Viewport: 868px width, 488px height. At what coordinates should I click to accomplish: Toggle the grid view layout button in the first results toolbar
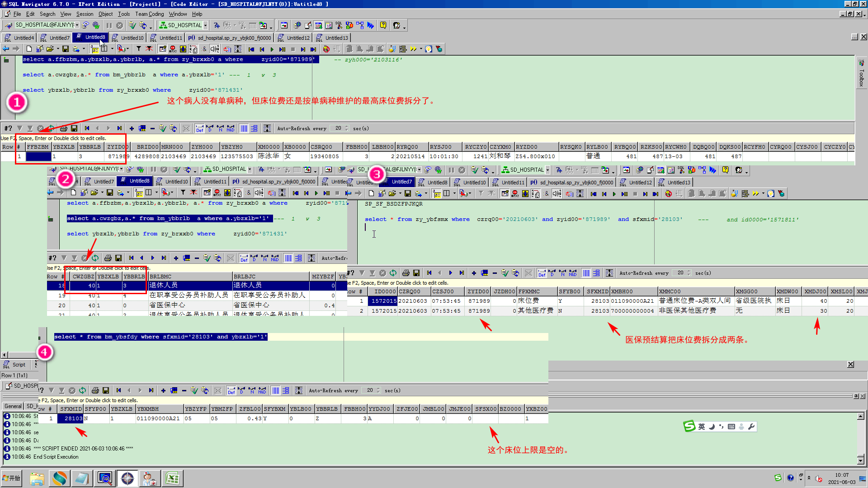point(244,128)
